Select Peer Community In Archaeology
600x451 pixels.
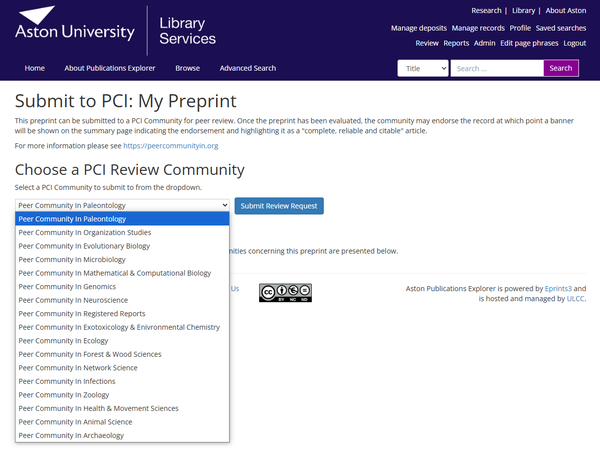(x=122, y=435)
